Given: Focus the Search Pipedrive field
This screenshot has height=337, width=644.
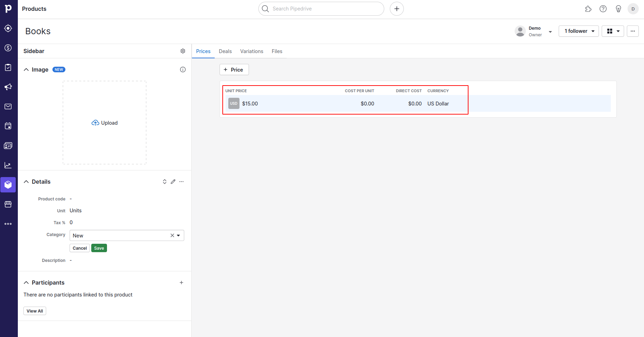Looking at the screenshot, I should tap(322, 9).
